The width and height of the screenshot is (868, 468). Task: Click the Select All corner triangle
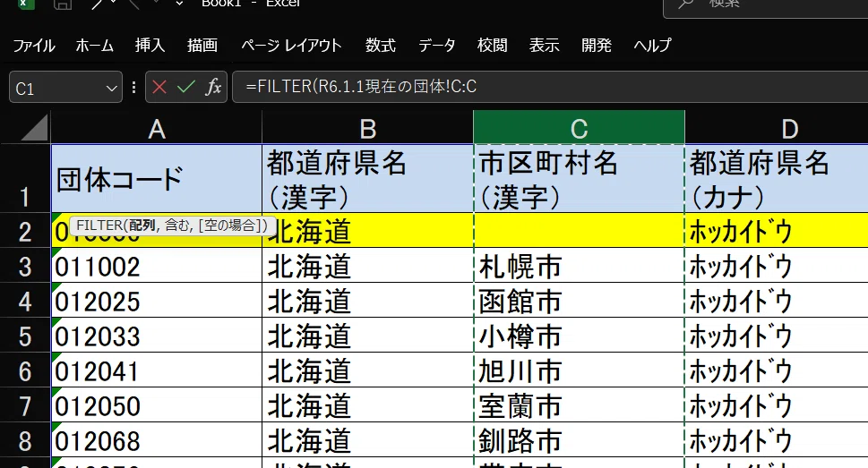[x=34, y=128]
